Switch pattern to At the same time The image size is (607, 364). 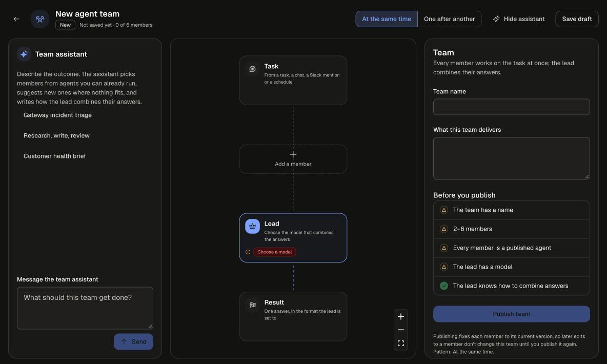tap(387, 19)
